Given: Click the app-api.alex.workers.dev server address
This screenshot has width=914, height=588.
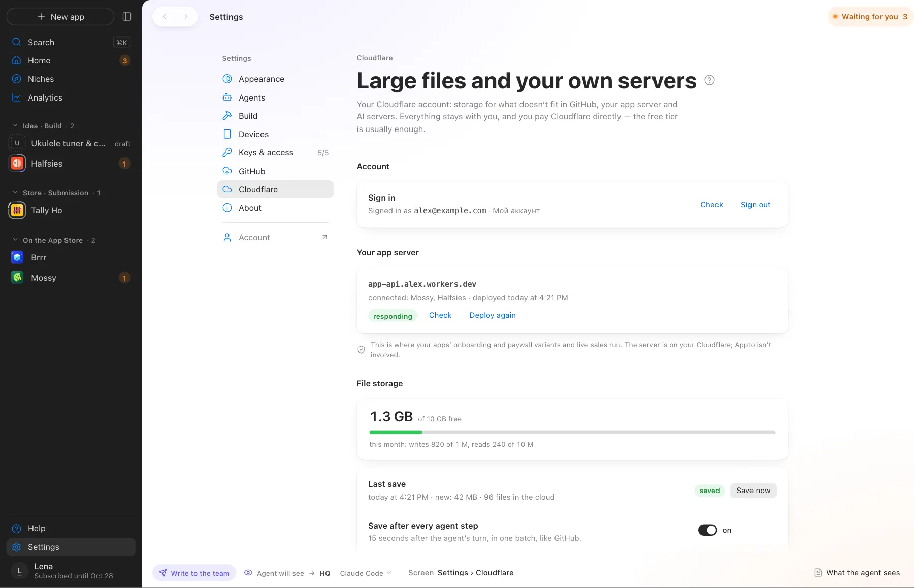Looking at the screenshot, I should 422,284.
